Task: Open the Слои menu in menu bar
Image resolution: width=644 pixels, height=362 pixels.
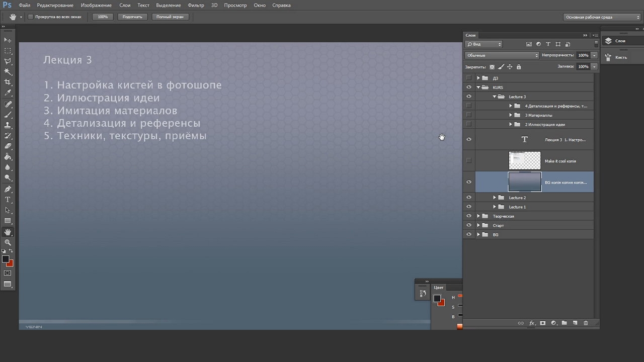Action: click(125, 5)
